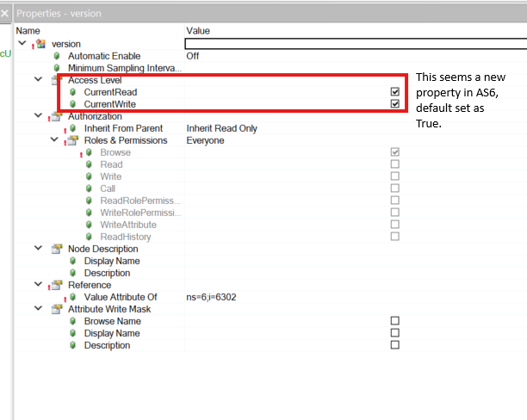The image size is (527, 420).
Task: Enable the Display Name write mask checkbox
Action: click(x=395, y=333)
